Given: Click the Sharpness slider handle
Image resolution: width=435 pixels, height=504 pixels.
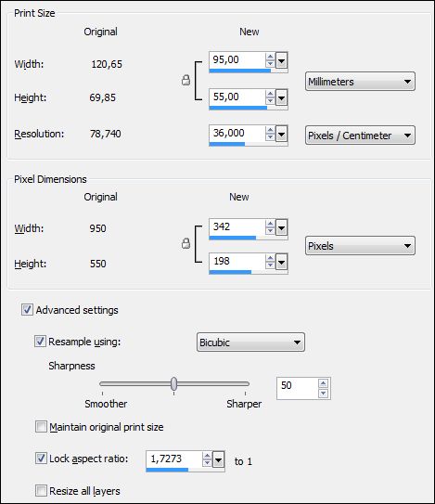Looking at the screenshot, I should click(173, 383).
